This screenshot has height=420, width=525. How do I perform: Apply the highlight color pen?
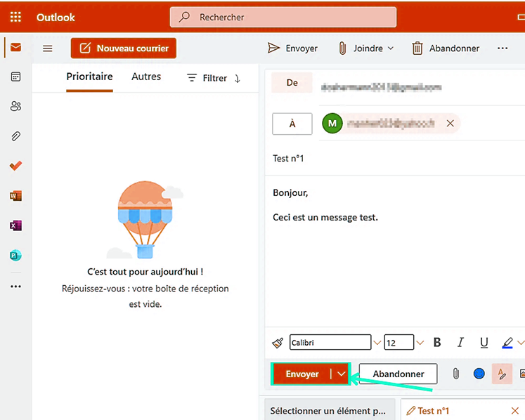point(507,342)
